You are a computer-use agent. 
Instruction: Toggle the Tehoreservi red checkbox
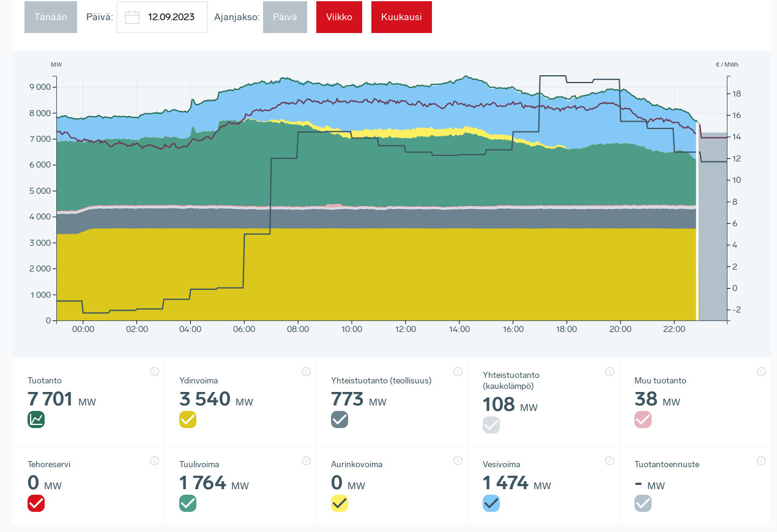36,503
